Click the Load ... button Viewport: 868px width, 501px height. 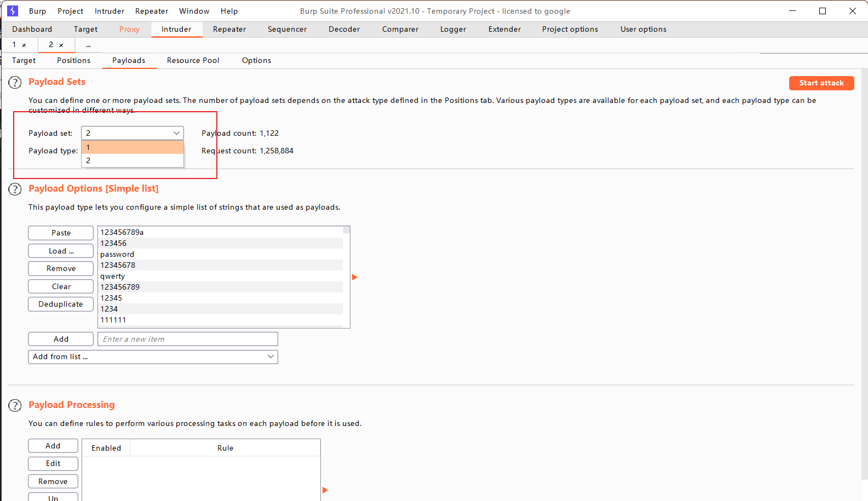(61, 251)
